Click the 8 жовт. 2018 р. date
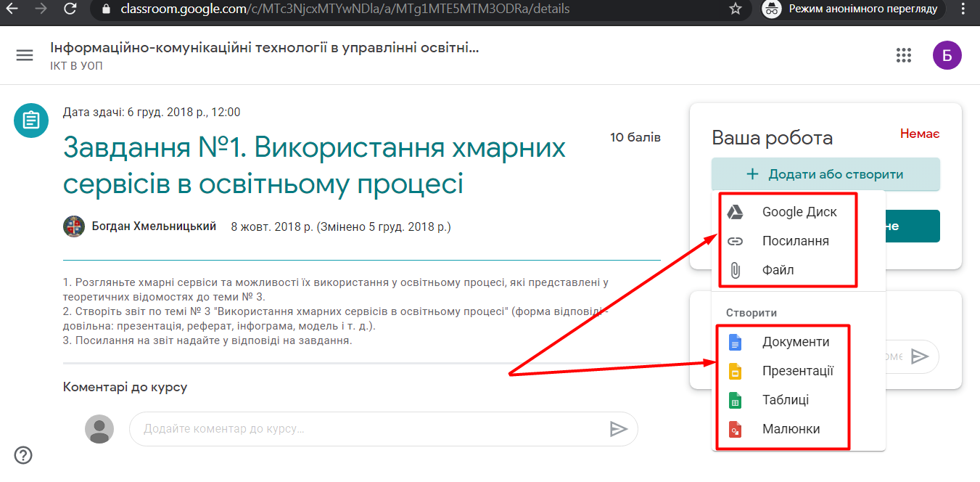Image resolution: width=980 pixels, height=482 pixels. [271, 226]
